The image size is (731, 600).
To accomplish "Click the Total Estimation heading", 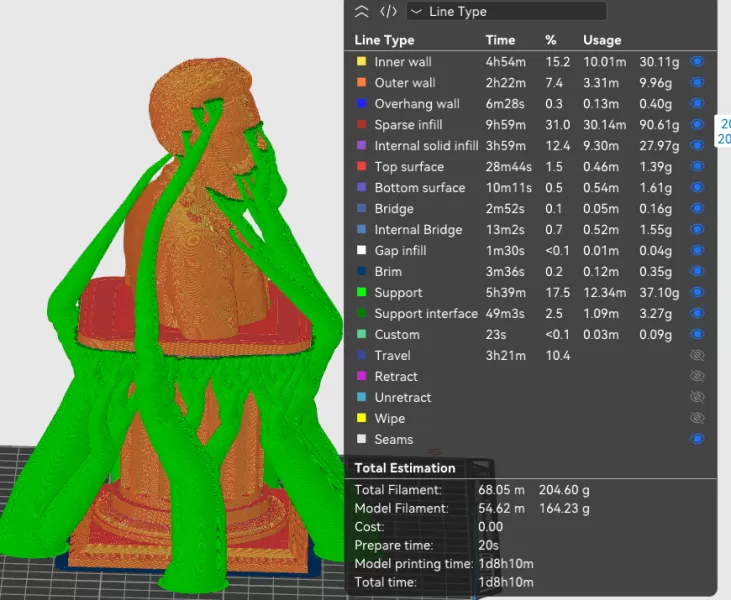I will pos(405,468).
